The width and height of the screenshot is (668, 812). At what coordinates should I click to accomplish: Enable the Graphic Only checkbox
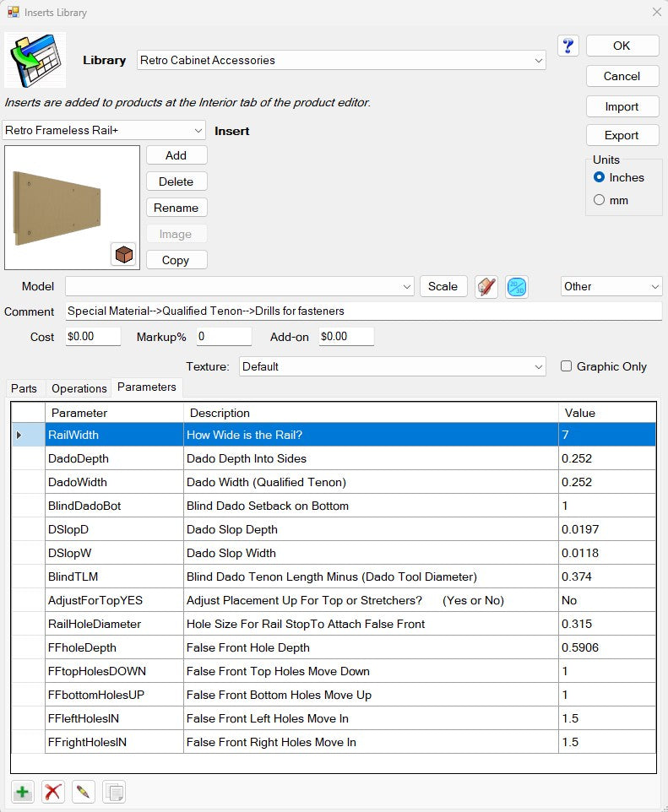566,366
